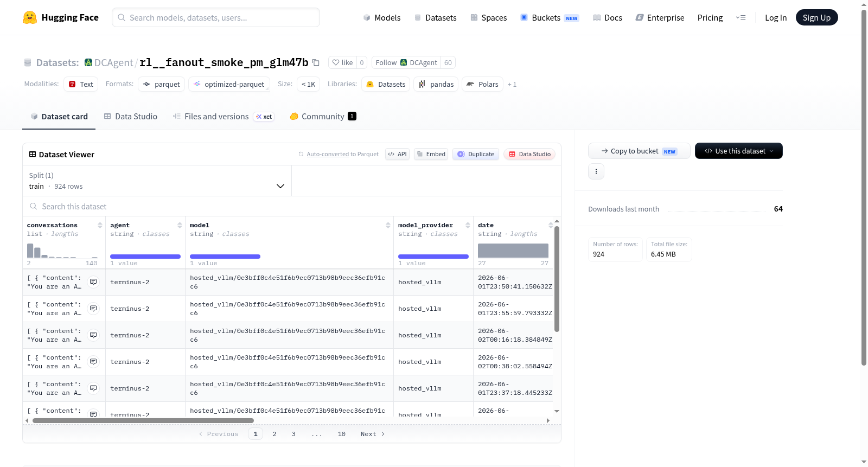Open Buckets in the top navigation
This screenshot has height=467, width=868.
point(550,18)
